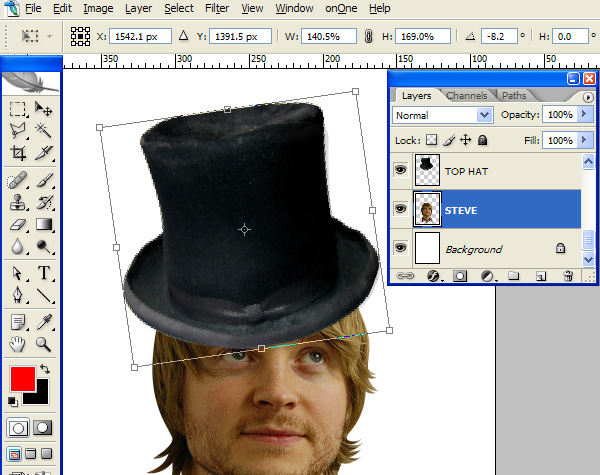The image size is (600, 475).
Task: Choose Standard Screen Mode button
Action: click(x=14, y=454)
